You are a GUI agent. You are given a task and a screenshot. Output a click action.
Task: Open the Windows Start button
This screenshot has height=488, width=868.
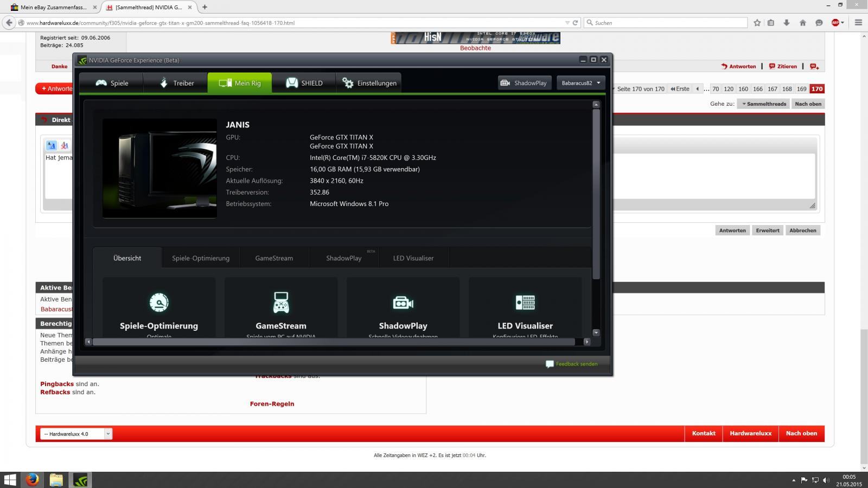point(10,480)
